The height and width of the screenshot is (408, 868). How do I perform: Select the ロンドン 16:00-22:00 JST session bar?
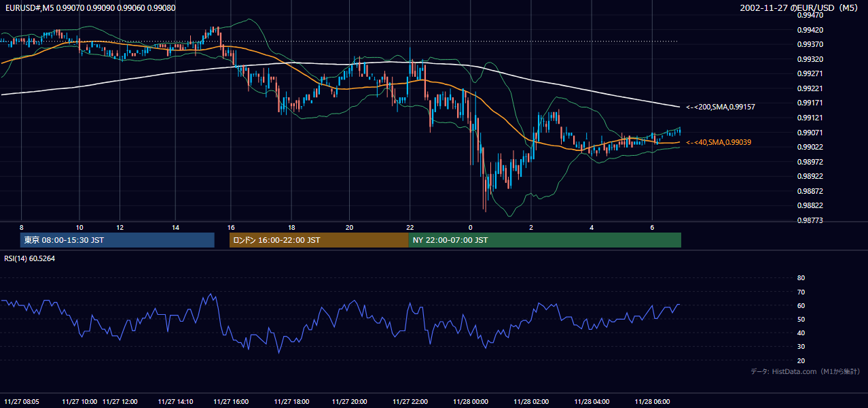[319, 240]
